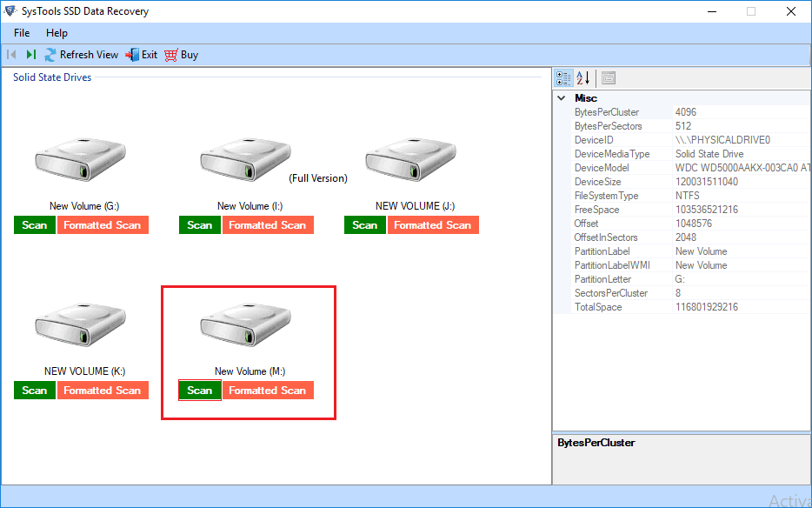The width and height of the screenshot is (812, 508).
Task: Click the Exit toolbar icon
Action: point(132,55)
